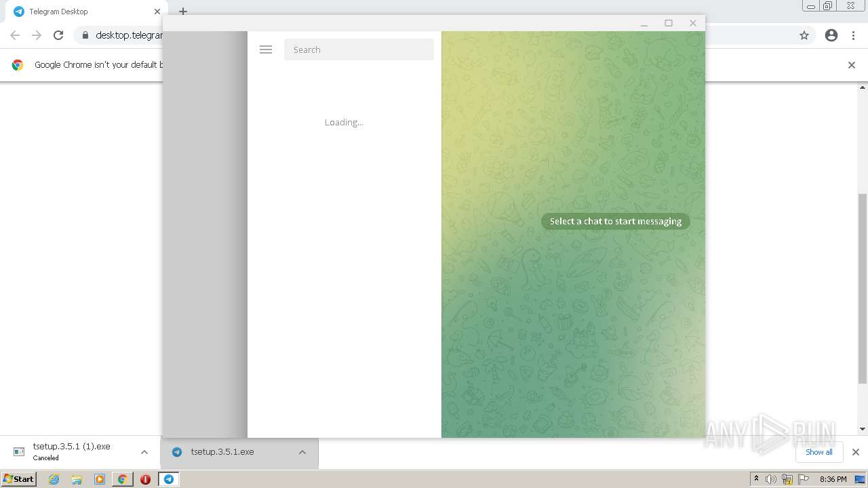Select canceled tsetup.3.5.1 (1).exe download

[x=71, y=452]
